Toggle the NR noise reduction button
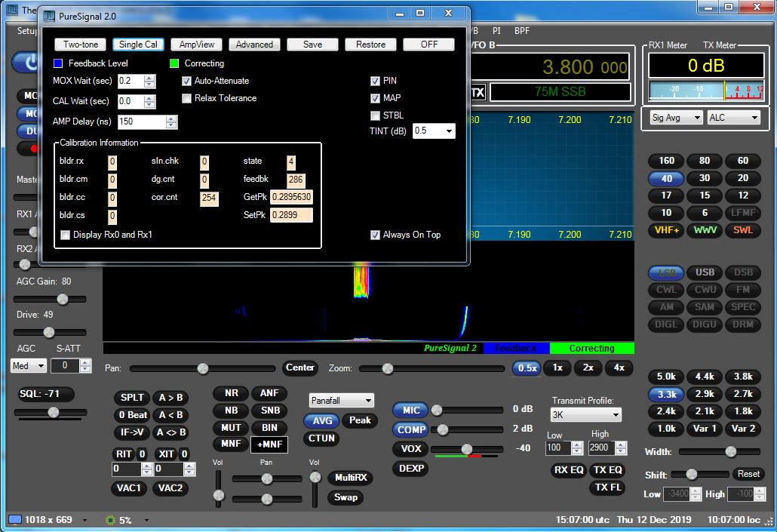The height and width of the screenshot is (532, 777). click(x=232, y=393)
